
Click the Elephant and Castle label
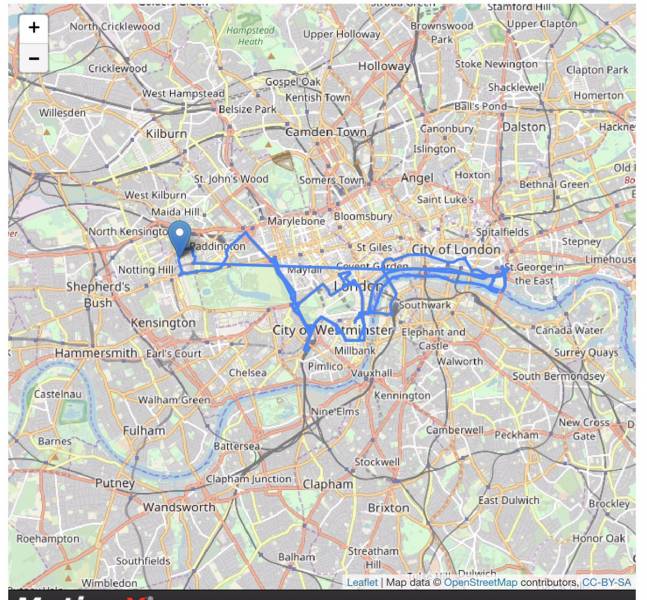(433, 339)
